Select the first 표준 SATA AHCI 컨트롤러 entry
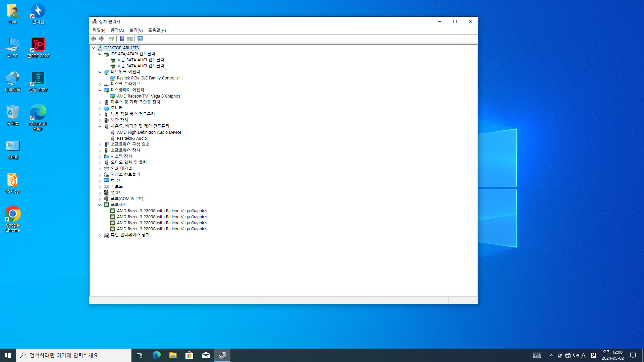The width and height of the screenshot is (644, 362). coord(141,60)
